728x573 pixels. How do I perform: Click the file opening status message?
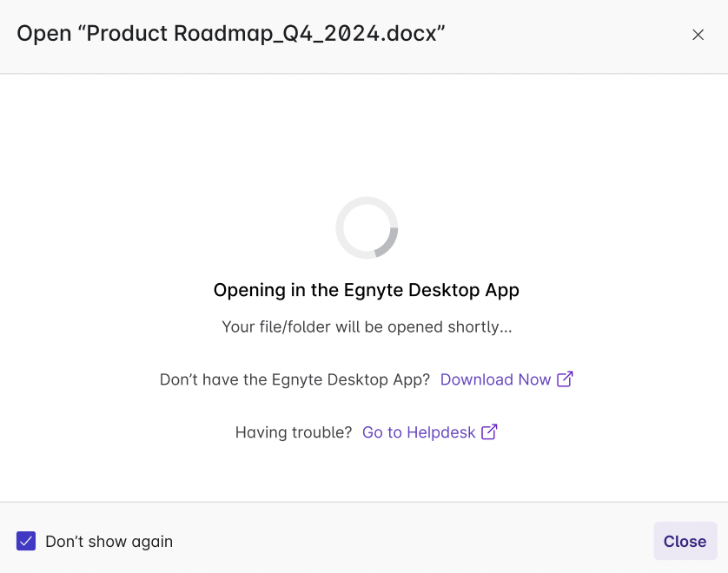(367, 327)
